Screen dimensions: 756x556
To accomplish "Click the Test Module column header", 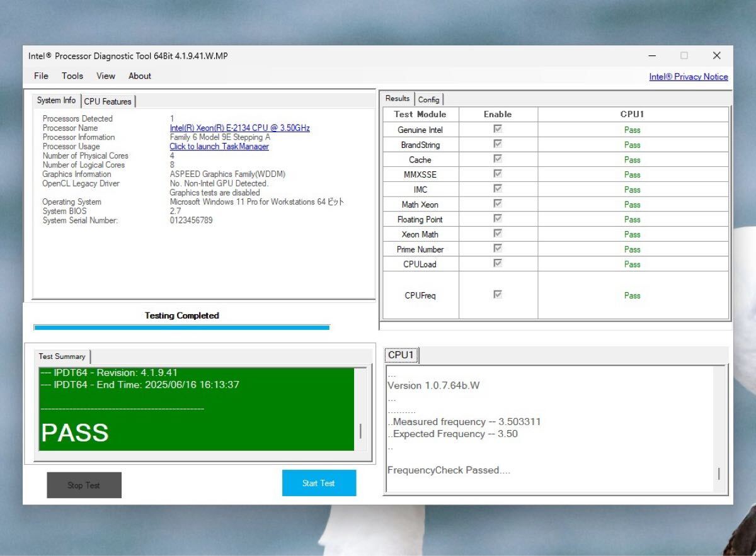I will 420,115.
